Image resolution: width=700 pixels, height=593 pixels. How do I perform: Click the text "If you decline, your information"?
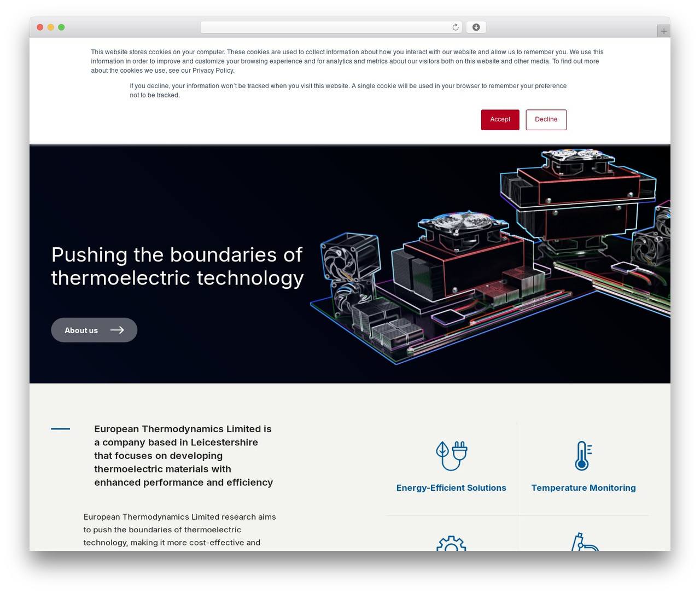[348, 90]
